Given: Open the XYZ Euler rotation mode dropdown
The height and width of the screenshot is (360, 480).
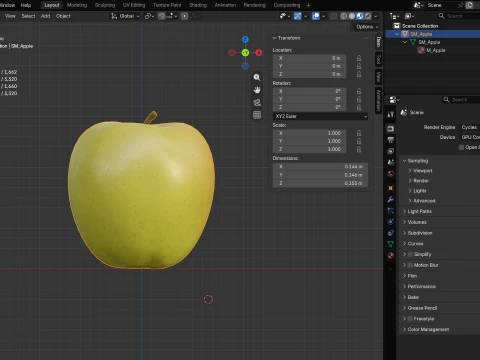Looking at the screenshot, I should point(320,116).
